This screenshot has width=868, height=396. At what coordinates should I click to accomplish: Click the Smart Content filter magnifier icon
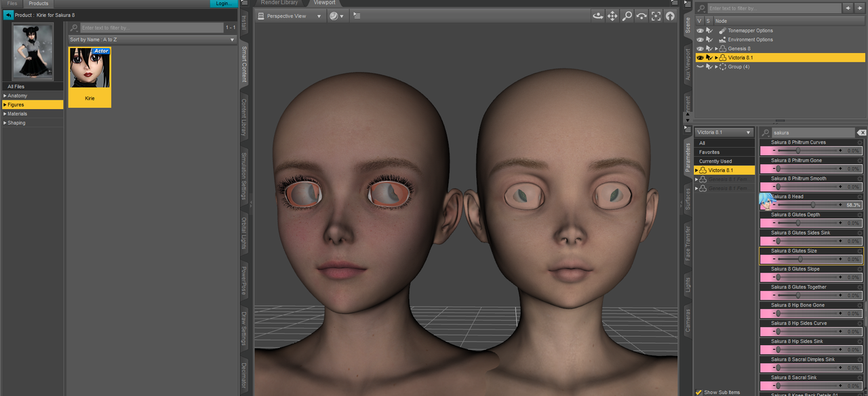pyautogui.click(x=75, y=28)
